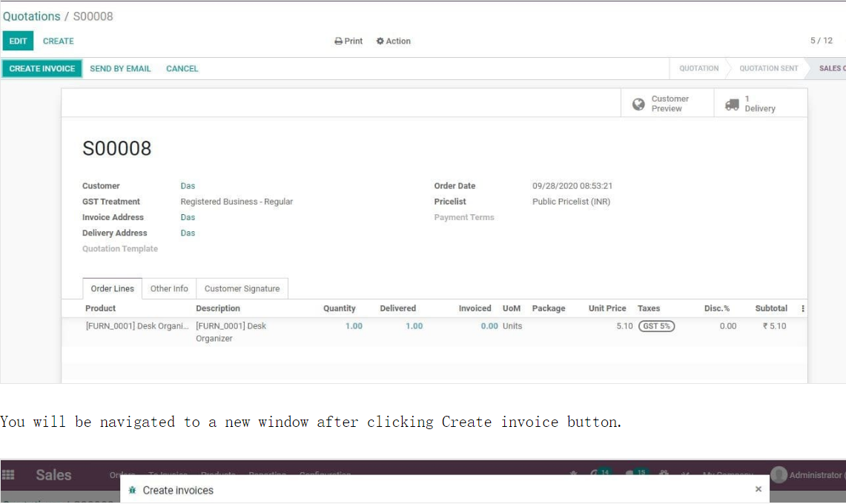Click the CANCEL button
This screenshot has height=504, width=846.
point(182,68)
